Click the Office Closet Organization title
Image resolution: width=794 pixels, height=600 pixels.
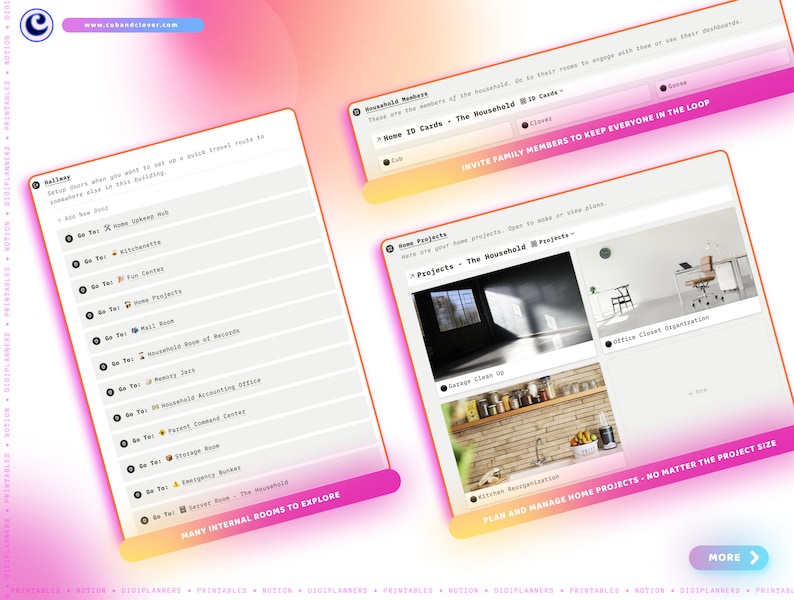coord(661,329)
